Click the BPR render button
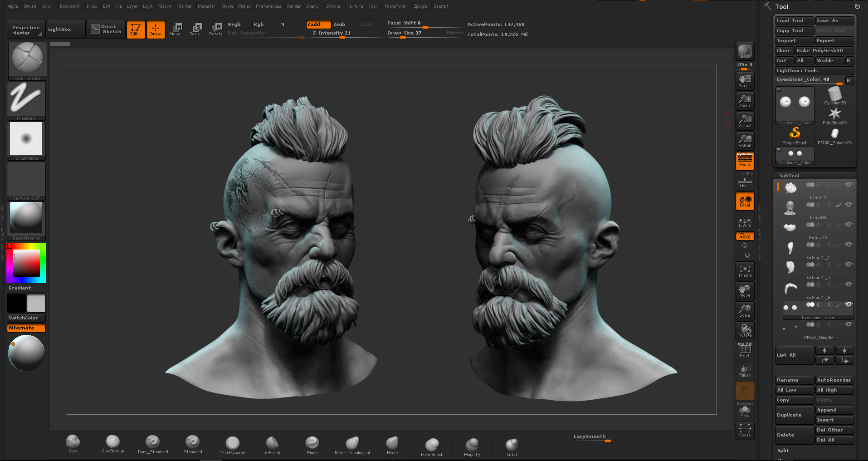The image size is (868, 461). (x=745, y=51)
